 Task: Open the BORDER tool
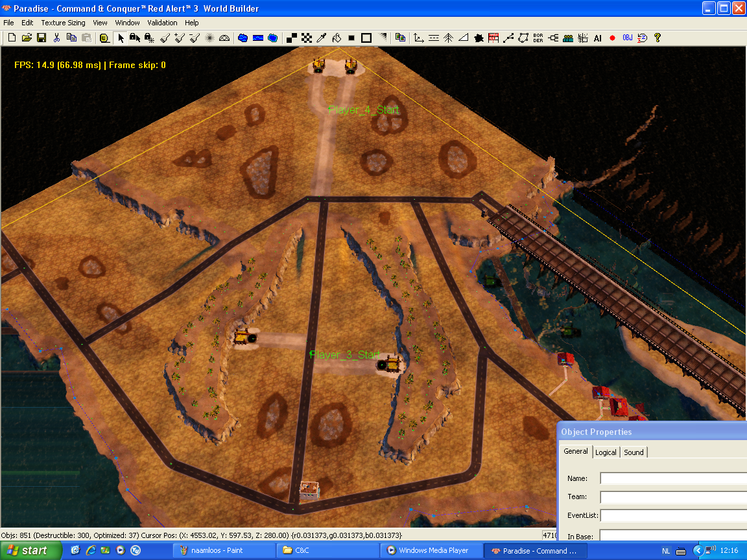538,38
